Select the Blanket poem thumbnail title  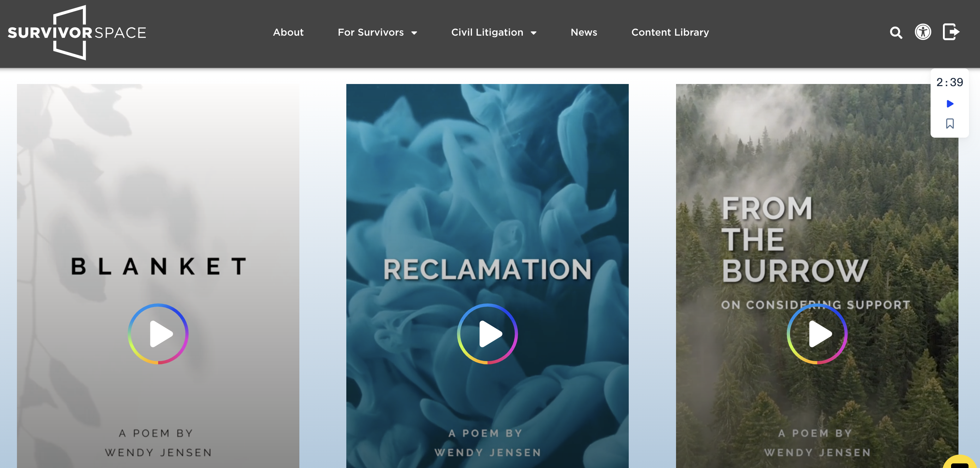pyautogui.click(x=158, y=266)
